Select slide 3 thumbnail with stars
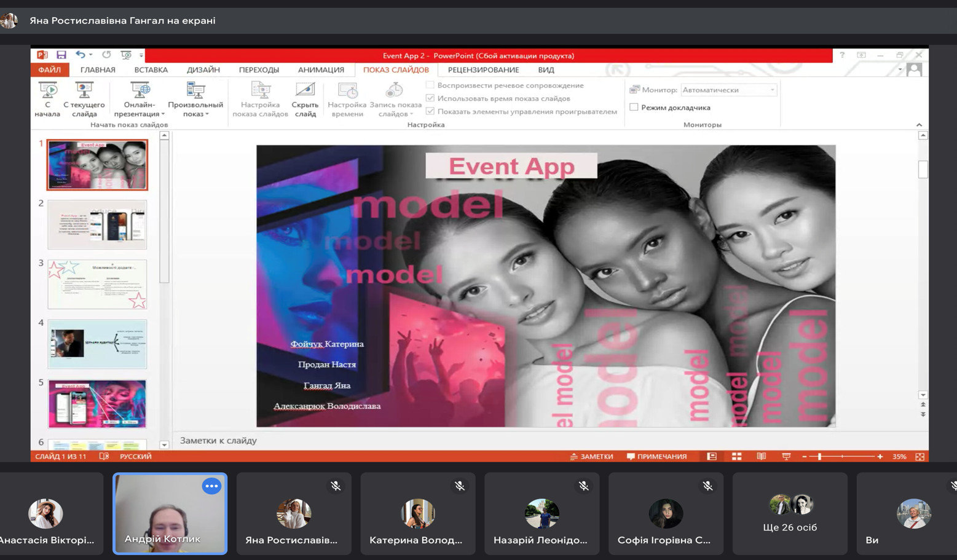This screenshot has height=560, width=957. point(97,284)
